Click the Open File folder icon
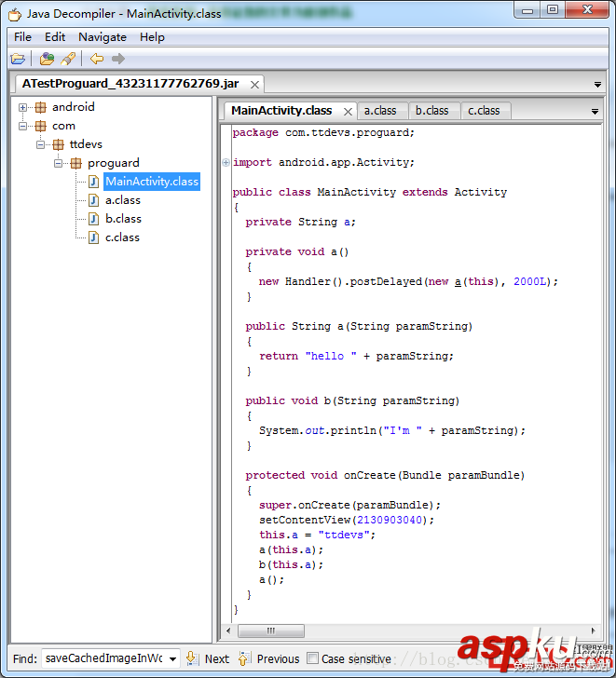This screenshot has height=678, width=616. (x=18, y=59)
